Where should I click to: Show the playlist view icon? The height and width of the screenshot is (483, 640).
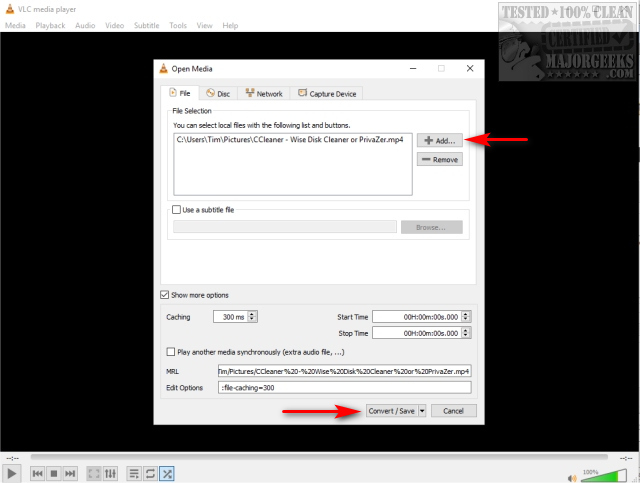pos(134,474)
